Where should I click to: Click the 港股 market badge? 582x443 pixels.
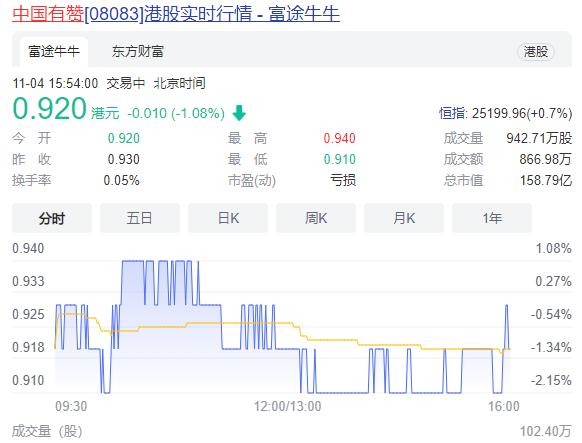coord(536,52)
